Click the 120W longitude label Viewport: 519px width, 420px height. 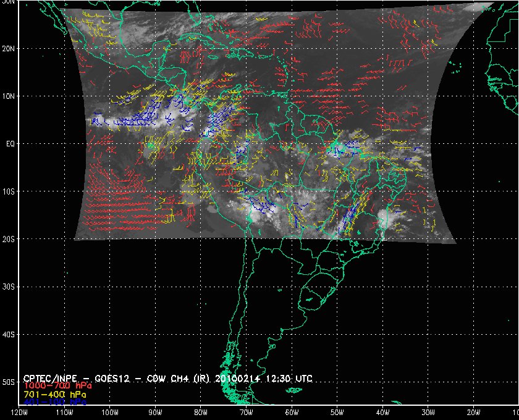coord(19,412)
